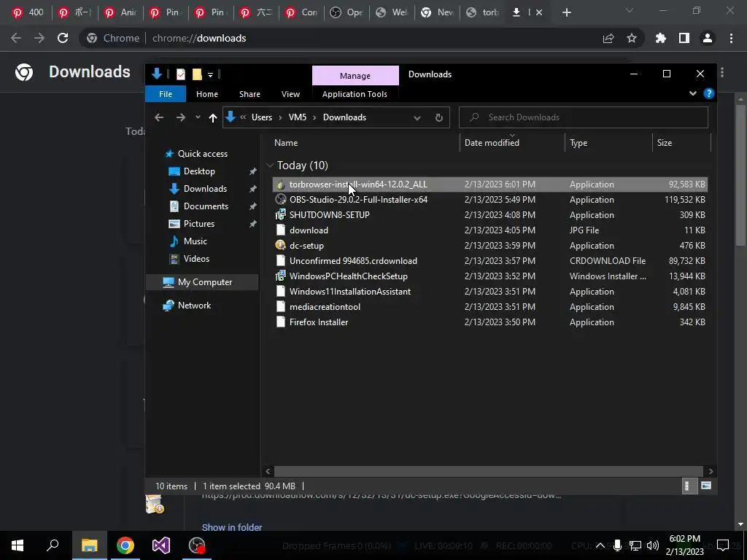This screenshot has width=747, height=560.
Task: Open the Share ribbon tab
Action: pyautogui.click(x=249, y=94)
